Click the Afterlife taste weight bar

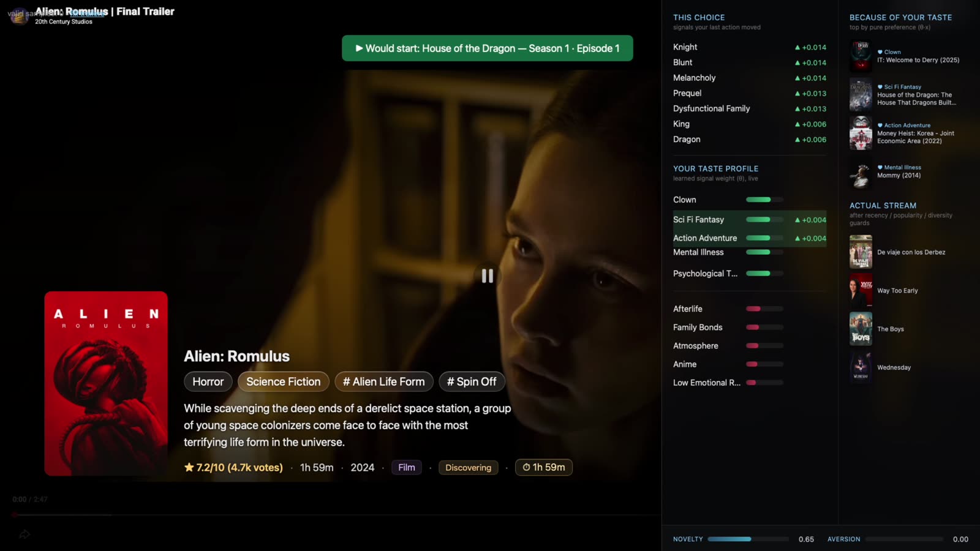(764, 309)
